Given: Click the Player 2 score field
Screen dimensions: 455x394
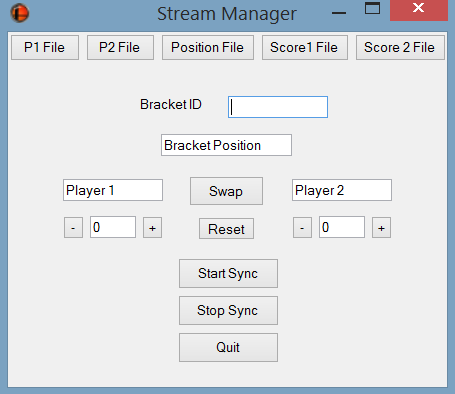Looking at the screenshot, I should click(342, 227).
